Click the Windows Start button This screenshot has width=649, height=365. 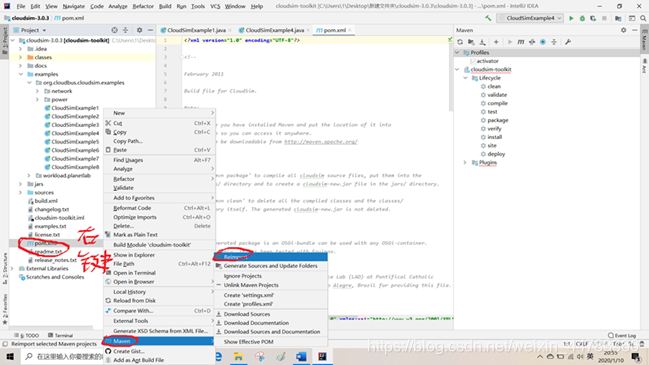click(x=10, y=356)
